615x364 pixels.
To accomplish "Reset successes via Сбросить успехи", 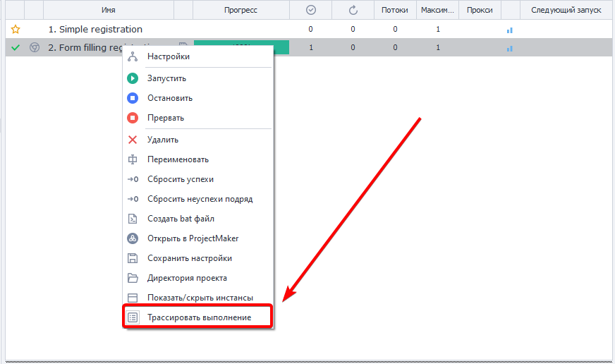I will [180, 179].
